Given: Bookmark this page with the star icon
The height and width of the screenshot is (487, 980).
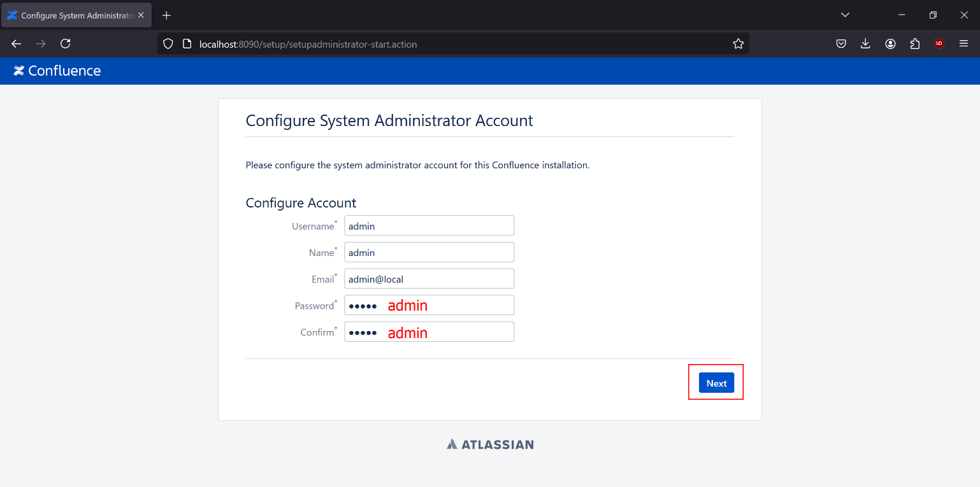Looking at the screenshot, I should 739,44.
